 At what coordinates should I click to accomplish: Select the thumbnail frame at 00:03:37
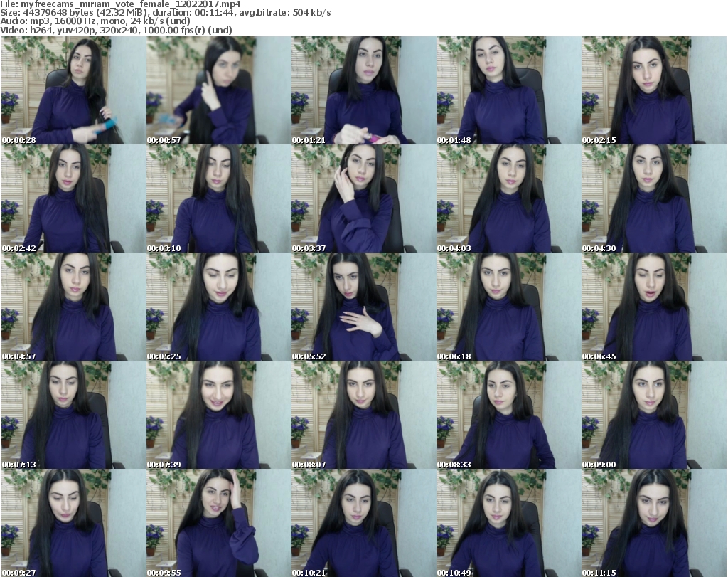point(363,198)
